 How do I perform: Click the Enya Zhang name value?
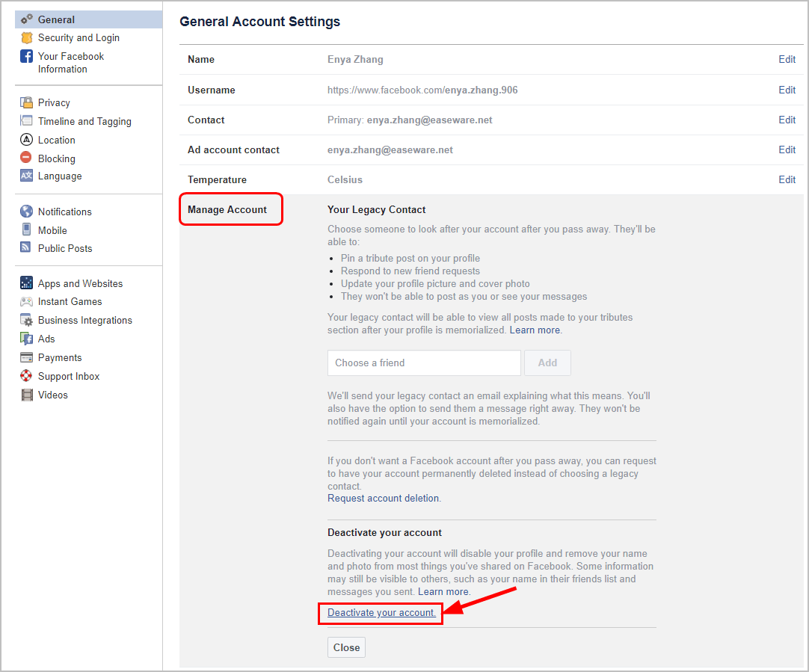coord(355,59)
